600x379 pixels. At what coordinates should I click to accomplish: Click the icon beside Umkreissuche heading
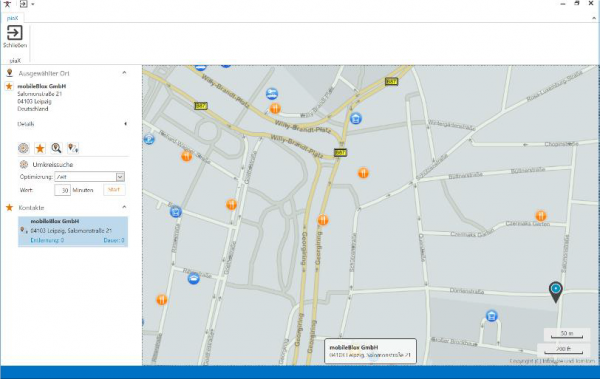pos(24,164)
